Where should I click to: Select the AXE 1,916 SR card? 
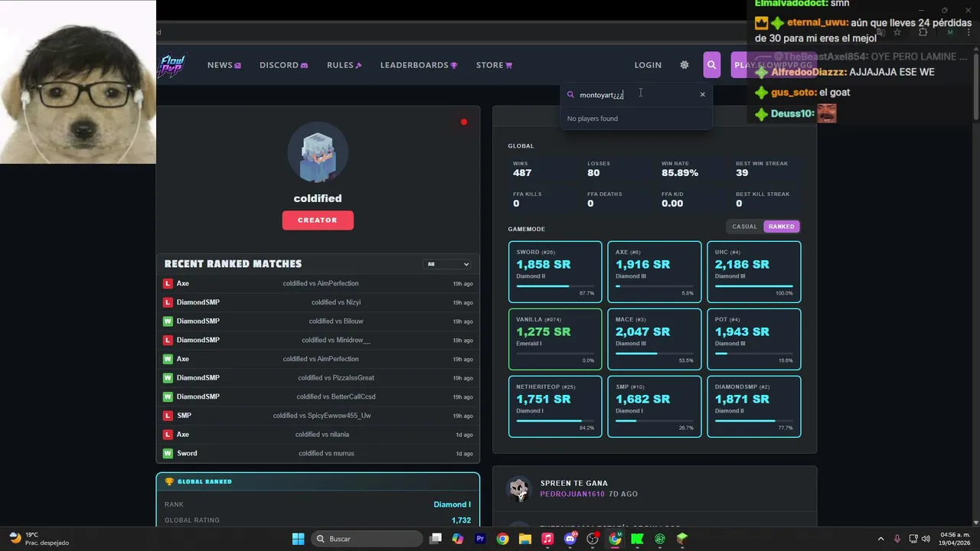[655, 272]
